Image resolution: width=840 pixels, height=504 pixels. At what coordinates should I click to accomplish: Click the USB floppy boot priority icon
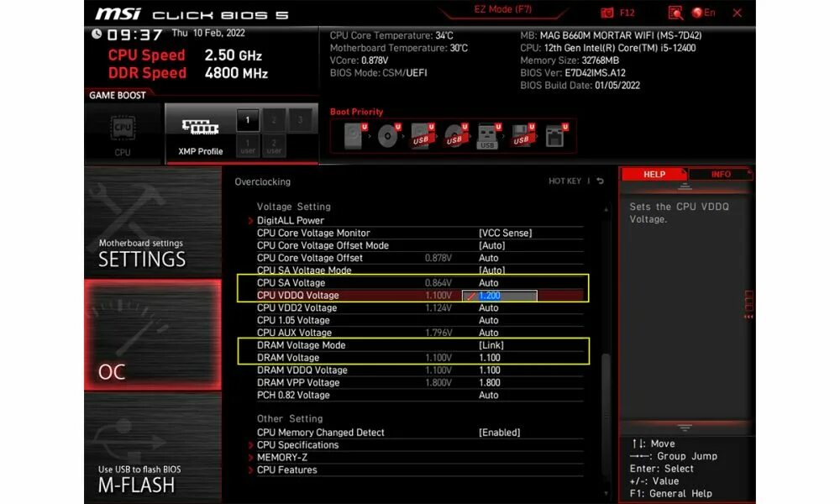[x=522, y=136]
